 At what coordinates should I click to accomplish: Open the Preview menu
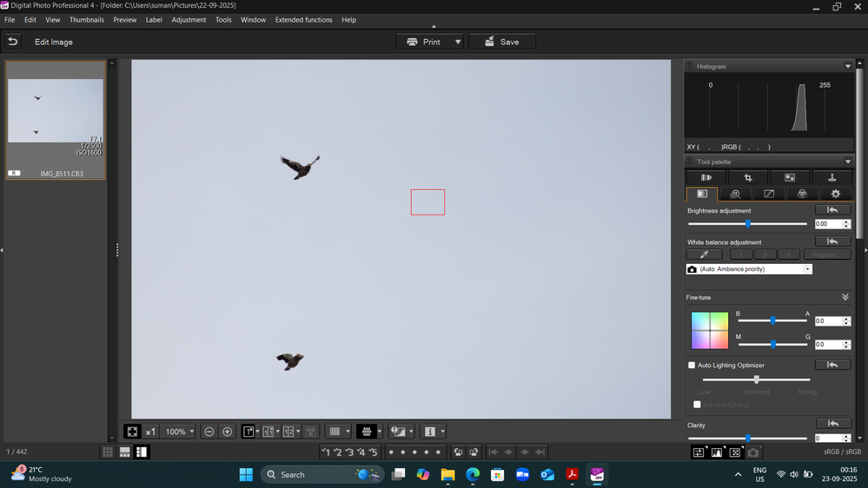124,20
